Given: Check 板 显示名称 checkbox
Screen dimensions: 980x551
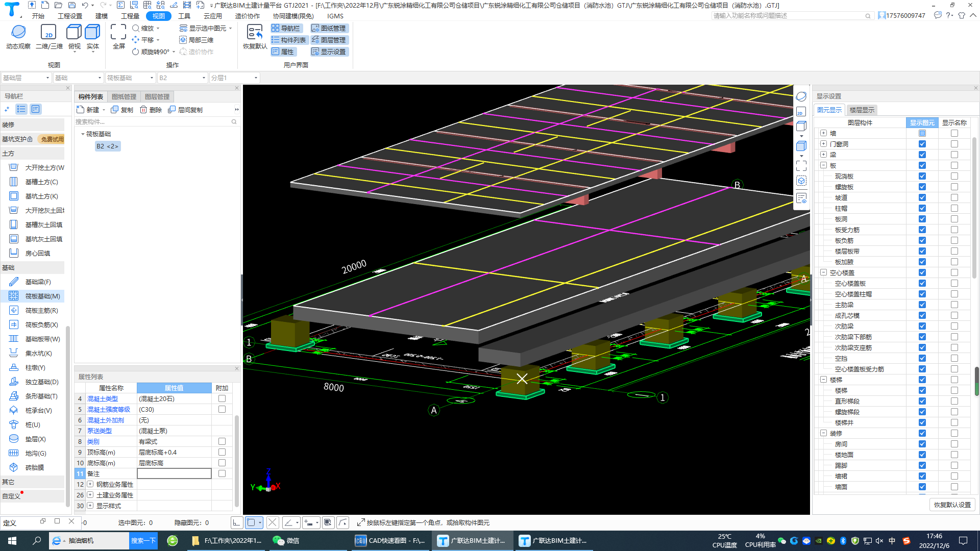Looking at the screenshot, I should click(954, 165).
